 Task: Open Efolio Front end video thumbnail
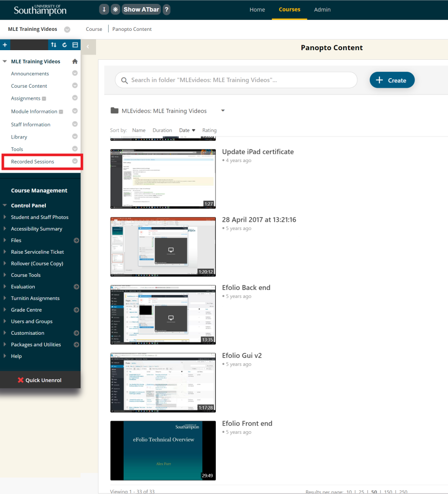(163, 451)
